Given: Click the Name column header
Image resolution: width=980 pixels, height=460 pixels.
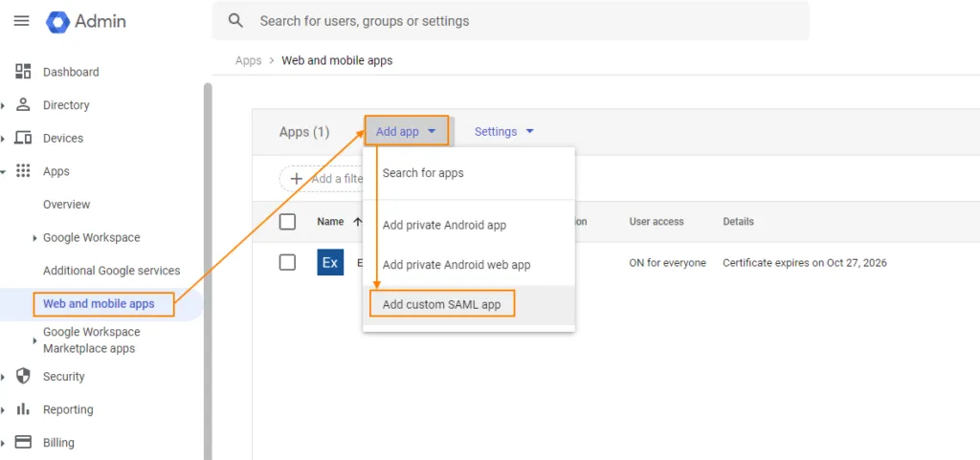Looking at the screenshot, I should [330, 222].
